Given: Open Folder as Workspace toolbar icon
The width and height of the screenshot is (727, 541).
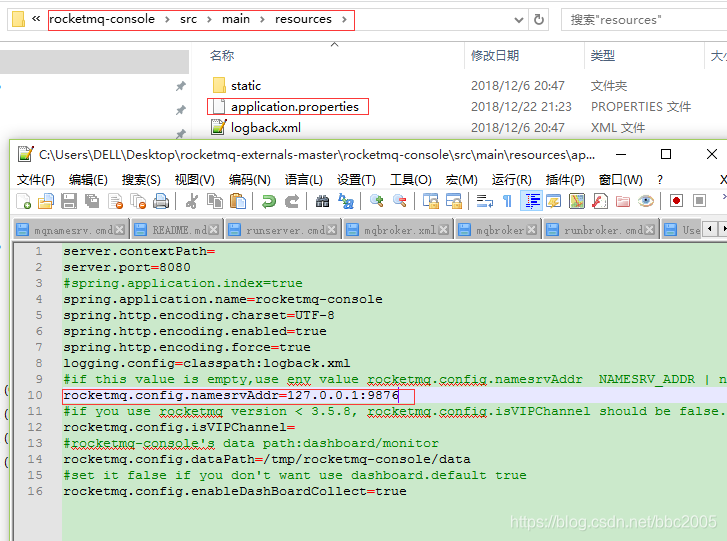Looking at the screenshot, I should 623,202.
